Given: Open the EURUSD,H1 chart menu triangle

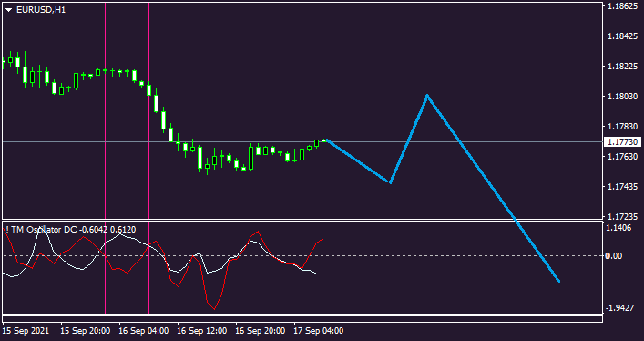Looking at the screenshot, I should (9, 10).
